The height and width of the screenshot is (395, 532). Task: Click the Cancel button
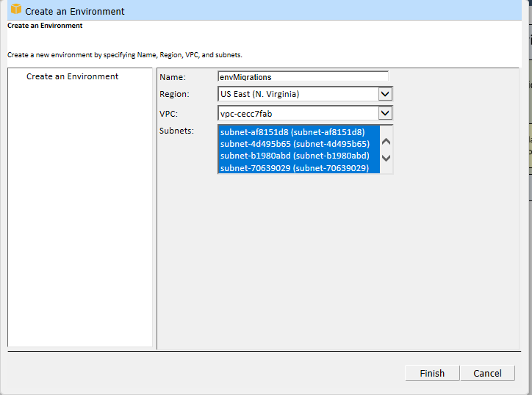point(487,373)
